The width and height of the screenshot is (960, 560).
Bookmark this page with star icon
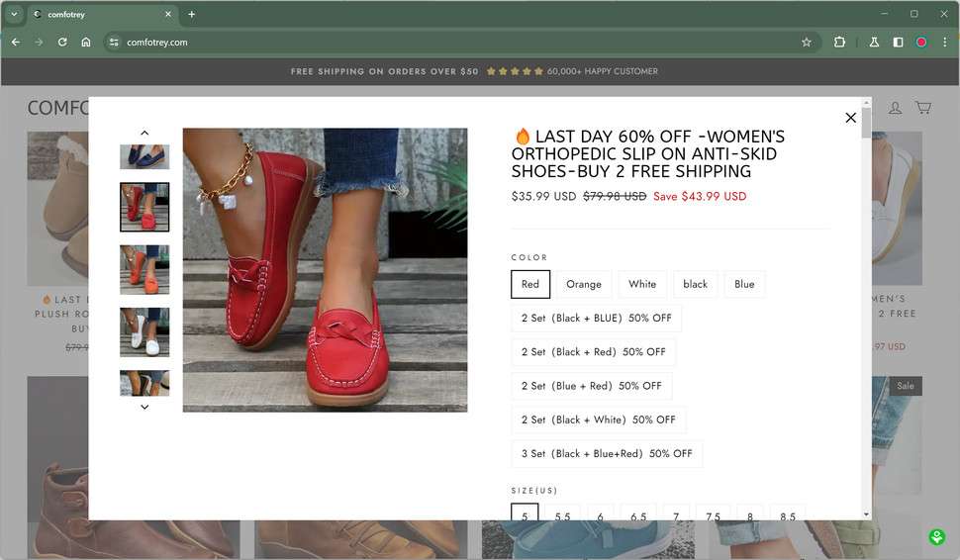tap(806, 43)
